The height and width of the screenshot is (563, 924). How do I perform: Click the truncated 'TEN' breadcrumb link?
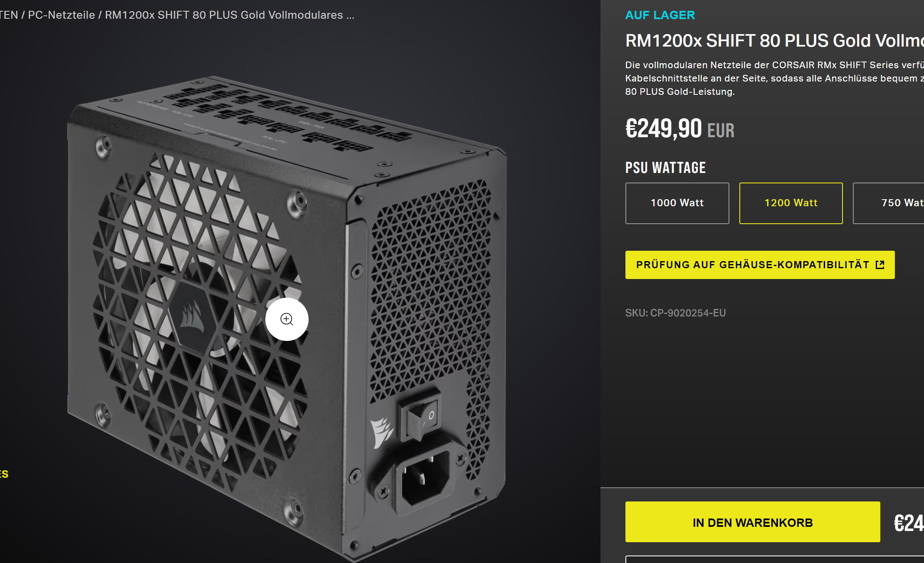[x=9, y=15]
